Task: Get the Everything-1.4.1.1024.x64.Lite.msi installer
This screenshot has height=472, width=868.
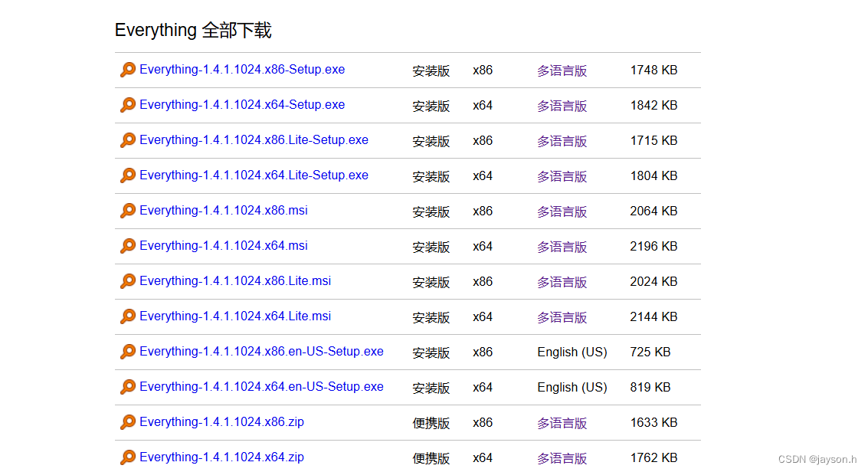Action: [x=235, y=316]
